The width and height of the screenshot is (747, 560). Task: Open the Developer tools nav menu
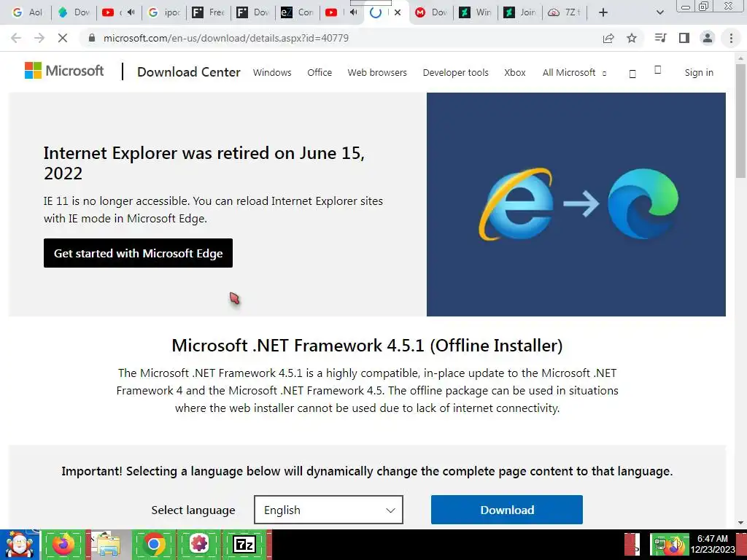[455, 72]
